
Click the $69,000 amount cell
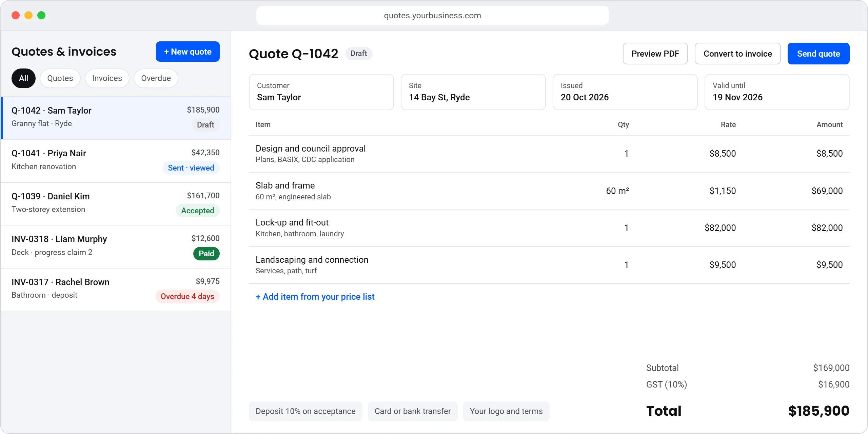(827, 191)
